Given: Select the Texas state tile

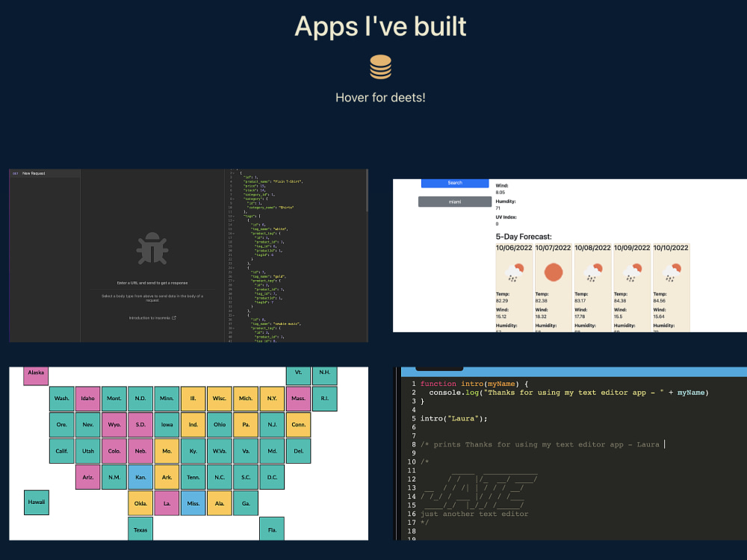Looking at the screenshot, I should tap(140, 529).
